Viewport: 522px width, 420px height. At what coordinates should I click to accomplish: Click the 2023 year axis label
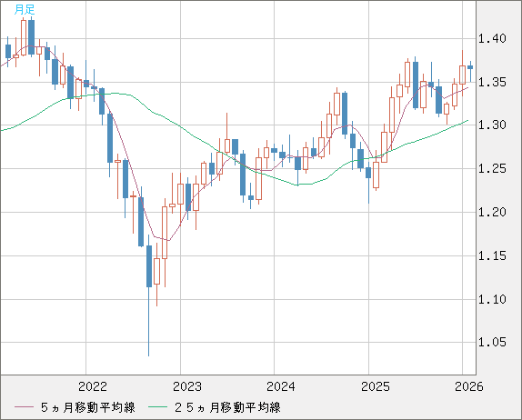[187, 386]
